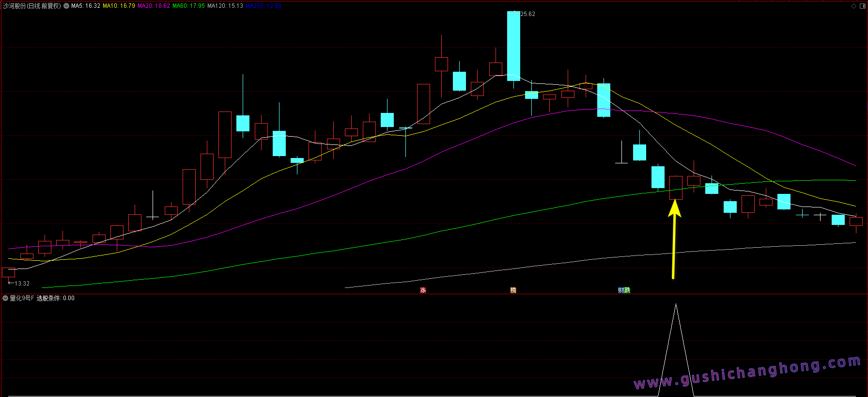Click the yellow arrow annotation
868x397 pixels.
click(674, 240)
